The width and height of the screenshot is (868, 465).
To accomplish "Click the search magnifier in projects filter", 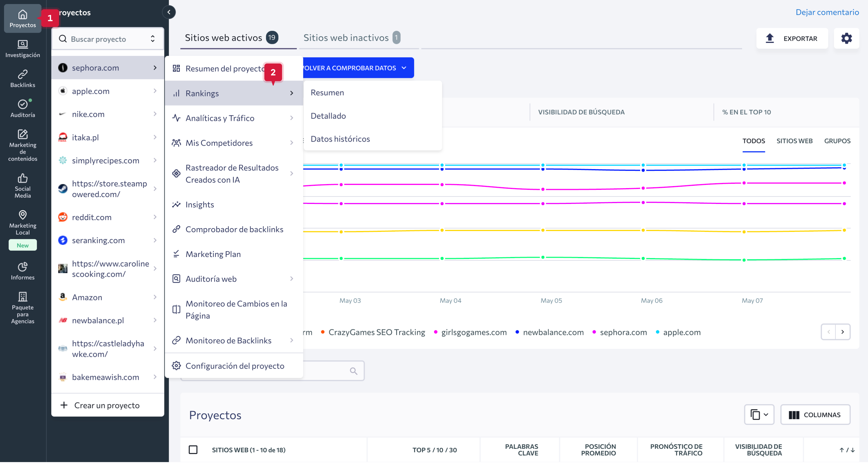I will click(353, 371).
